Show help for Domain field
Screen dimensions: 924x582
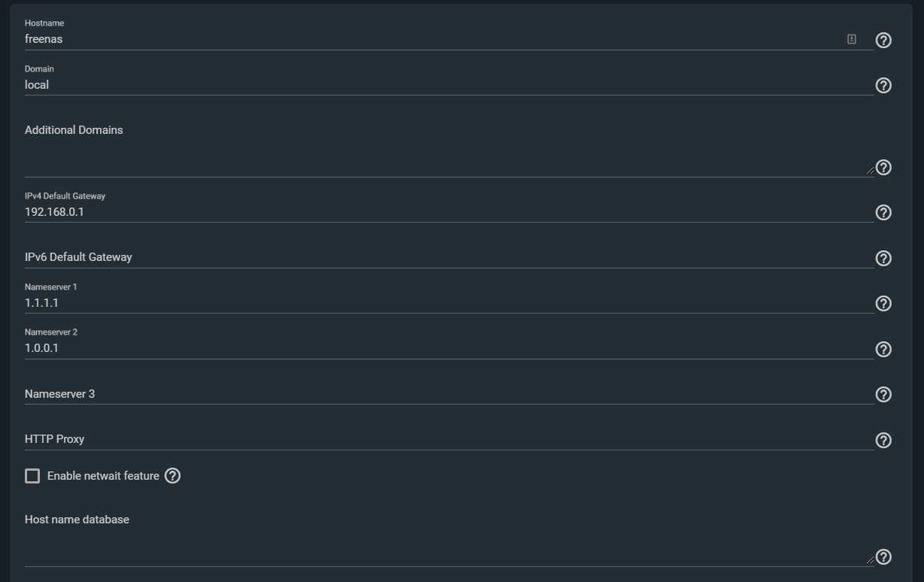(883, 85)
